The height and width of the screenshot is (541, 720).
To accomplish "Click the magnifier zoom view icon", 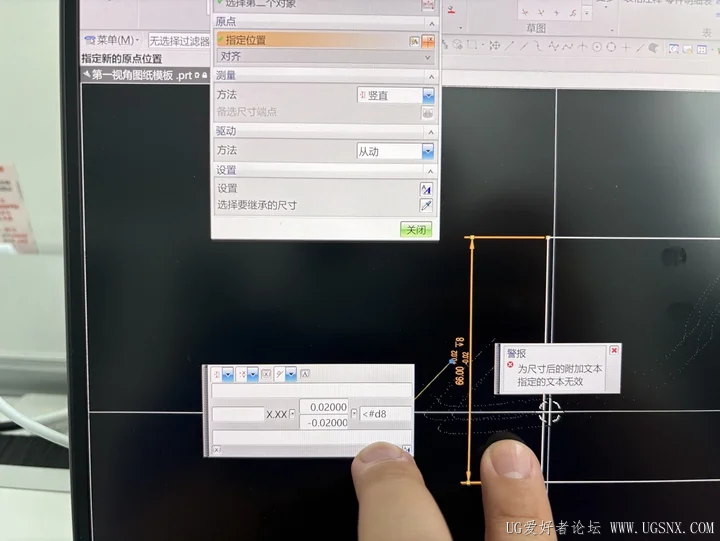I will tap(674, 49).
